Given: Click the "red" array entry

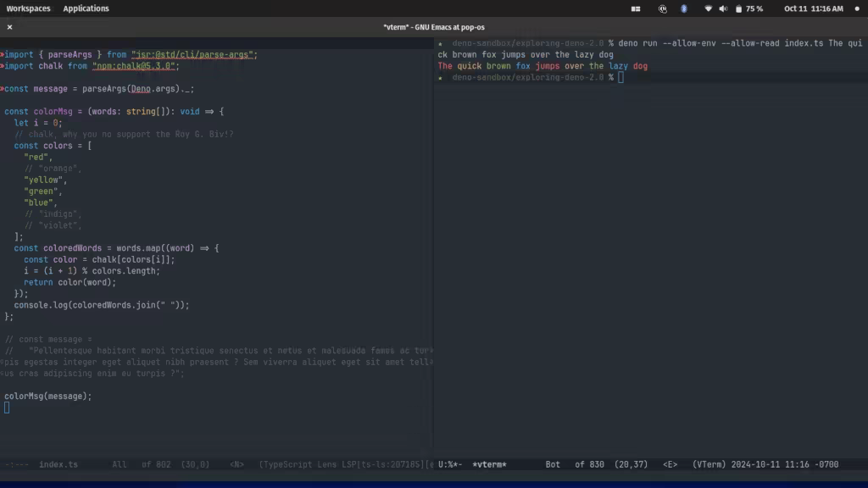Looking at the screenshot, I should (38, 157).
